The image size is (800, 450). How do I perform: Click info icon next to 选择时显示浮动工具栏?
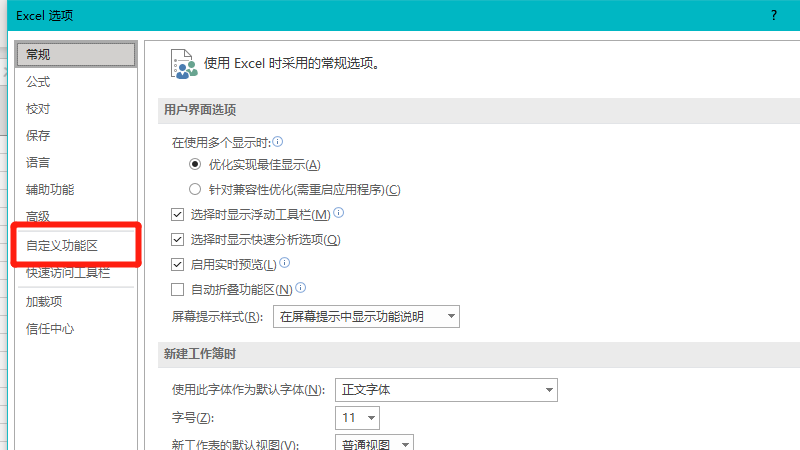pos(339,214)
